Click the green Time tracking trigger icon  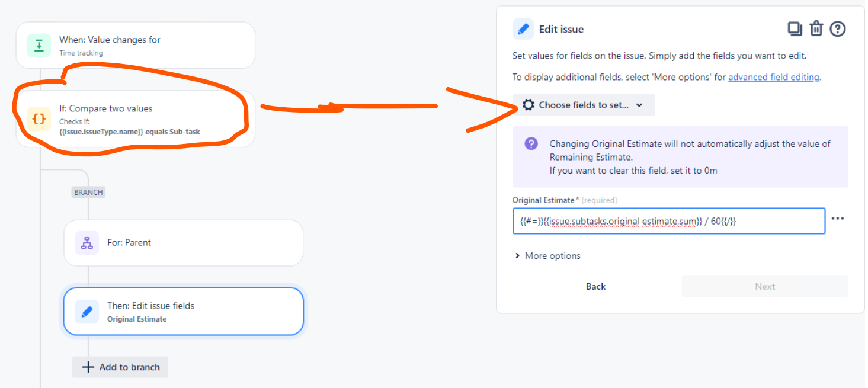pos(39,44)
